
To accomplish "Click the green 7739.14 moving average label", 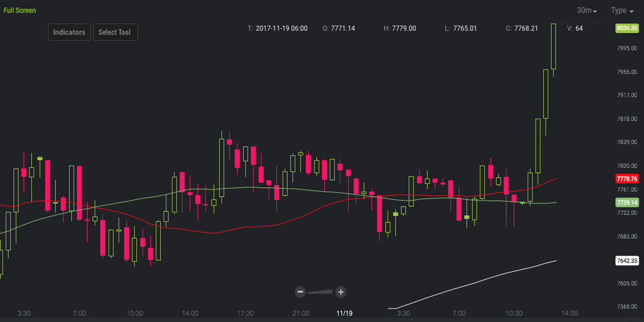I will click(627, 202).
